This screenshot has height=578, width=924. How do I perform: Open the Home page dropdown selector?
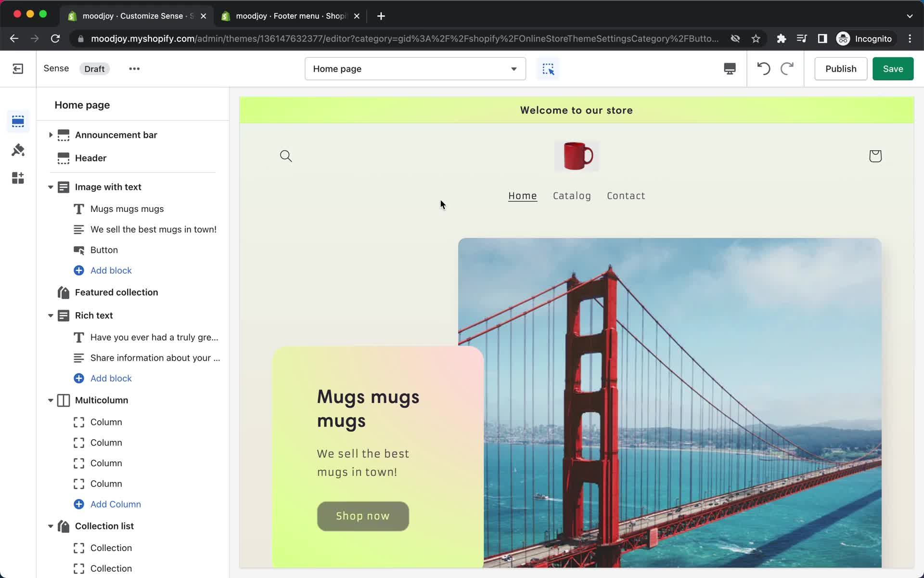[x=415, y=68]
